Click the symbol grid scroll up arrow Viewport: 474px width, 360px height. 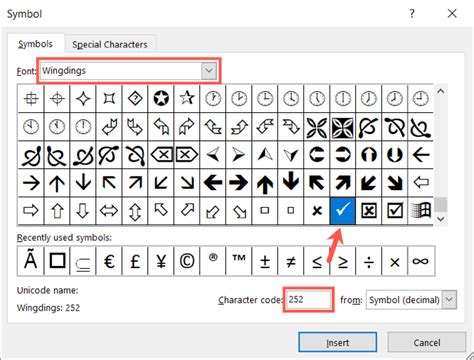[x=441, y=91]
